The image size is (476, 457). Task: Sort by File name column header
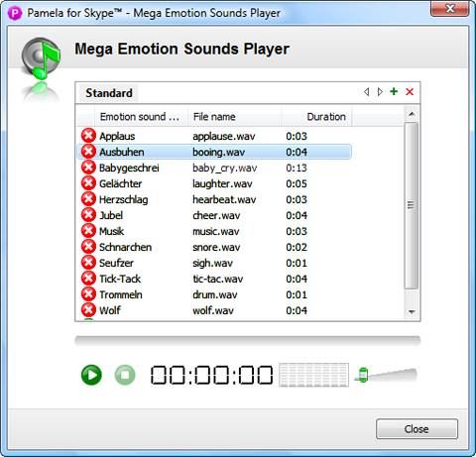[x=234, y=117]
